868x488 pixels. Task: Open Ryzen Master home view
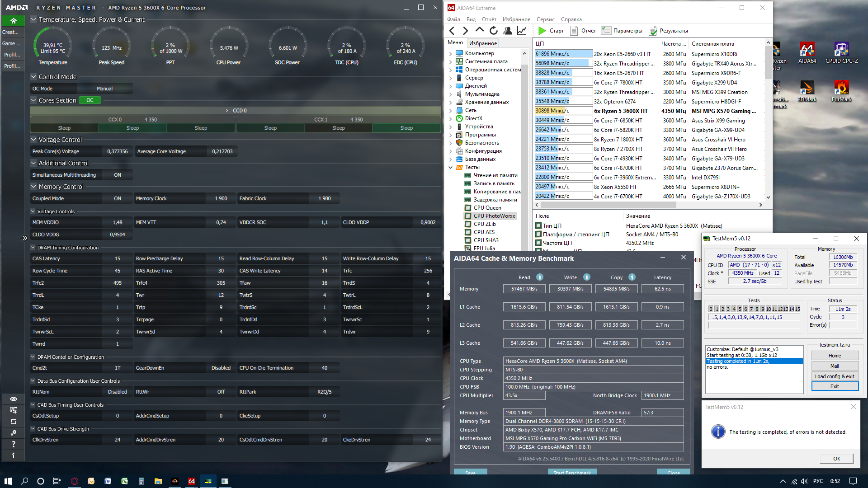(13, 21)
